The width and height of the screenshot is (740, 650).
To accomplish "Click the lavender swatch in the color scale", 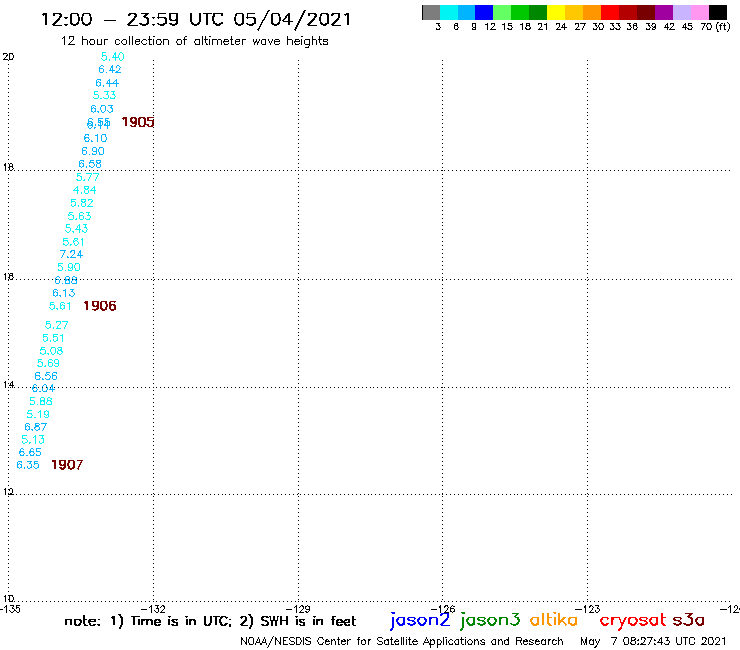I will tap(682, 12).
